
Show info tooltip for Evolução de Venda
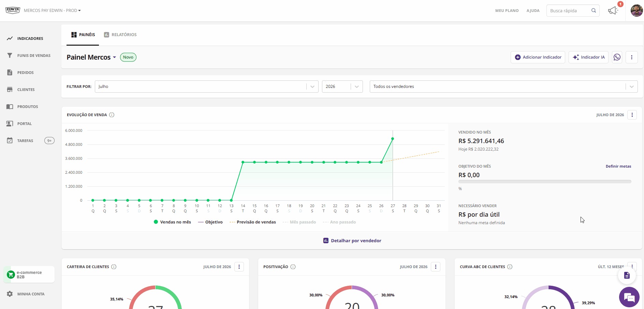click(x=112, y=115)
